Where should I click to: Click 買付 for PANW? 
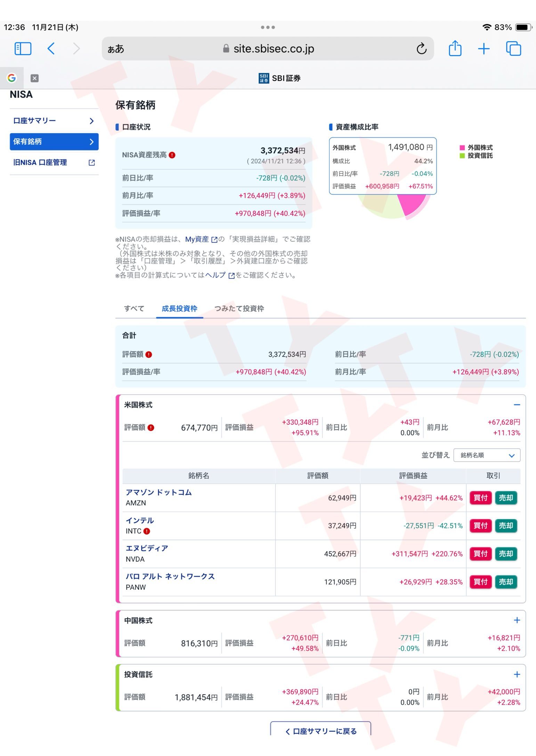point(480,582)
